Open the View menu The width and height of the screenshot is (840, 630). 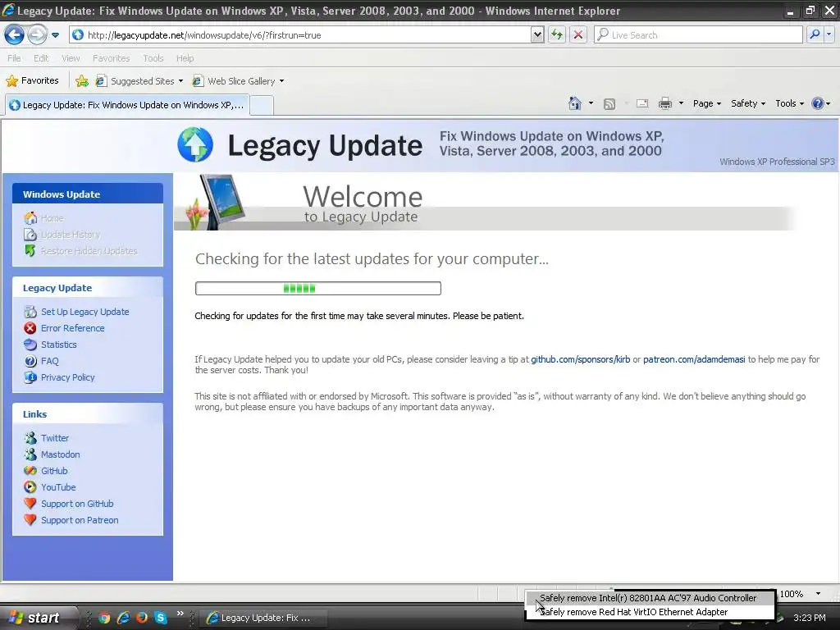click(71, 58)
